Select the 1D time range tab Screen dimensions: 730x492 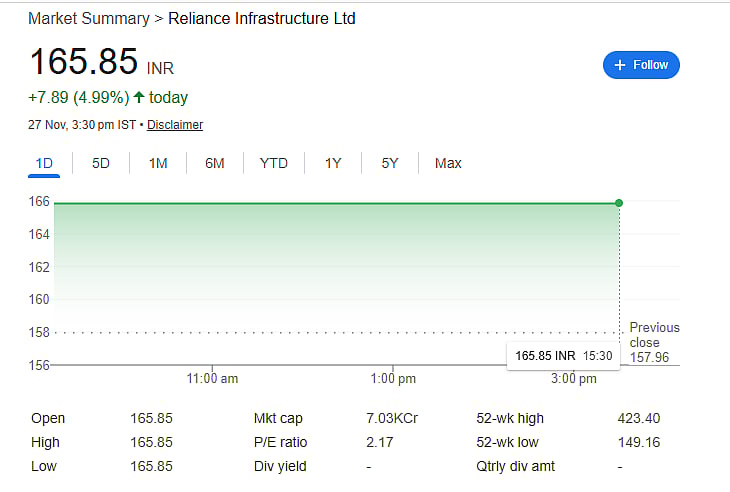coord(44,163)
